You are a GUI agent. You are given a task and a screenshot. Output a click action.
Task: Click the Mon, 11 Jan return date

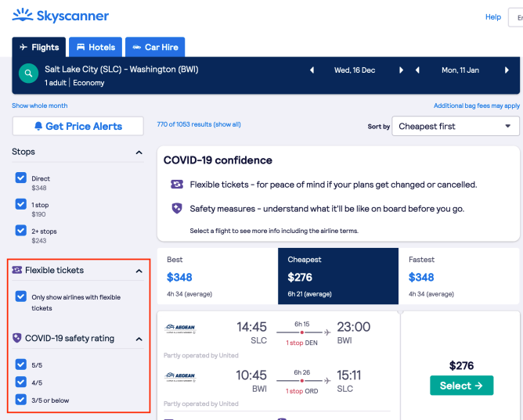coord(460,70)
